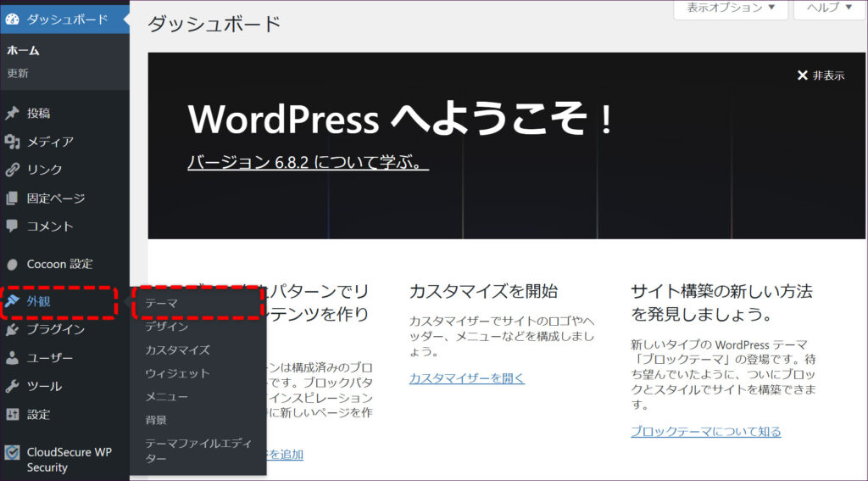The height and width of the screenshot is (481, 868).
Task: Expand the 表示オプション dropdown
Action: coord(731,8)
